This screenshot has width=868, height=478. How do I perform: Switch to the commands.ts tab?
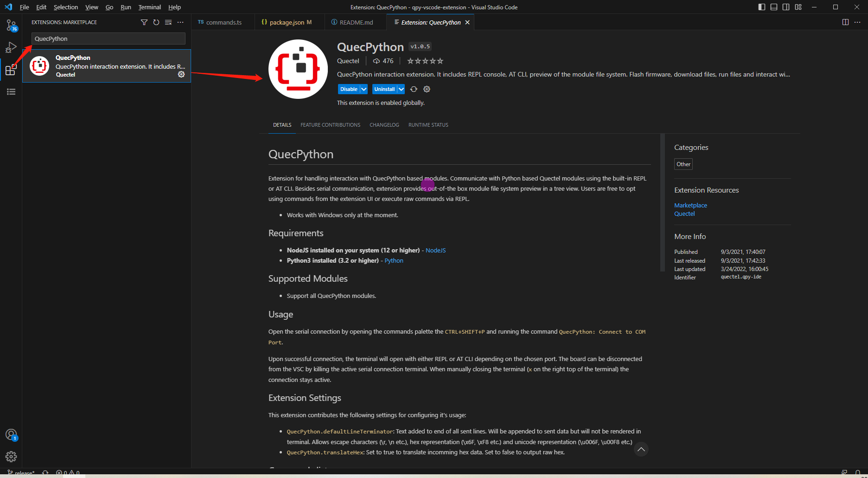click(x=223, y=22)
